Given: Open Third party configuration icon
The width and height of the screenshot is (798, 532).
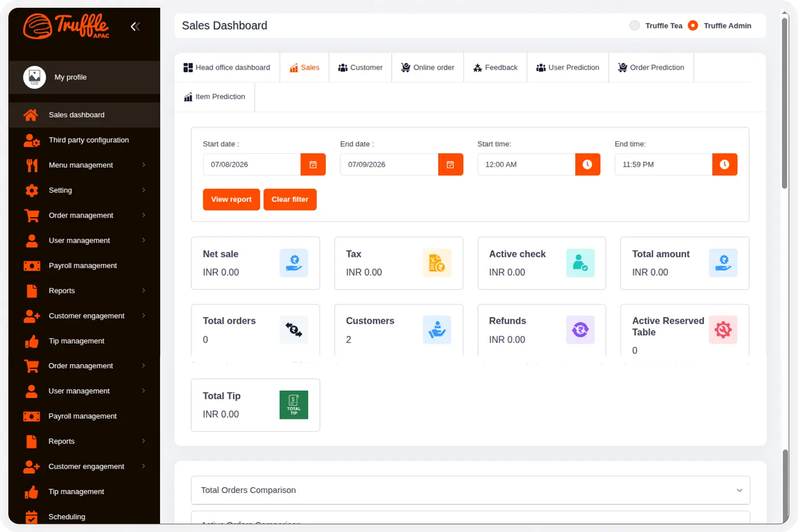Looking at the screenshot, I should pyautogui.click(x=32, y=140).
